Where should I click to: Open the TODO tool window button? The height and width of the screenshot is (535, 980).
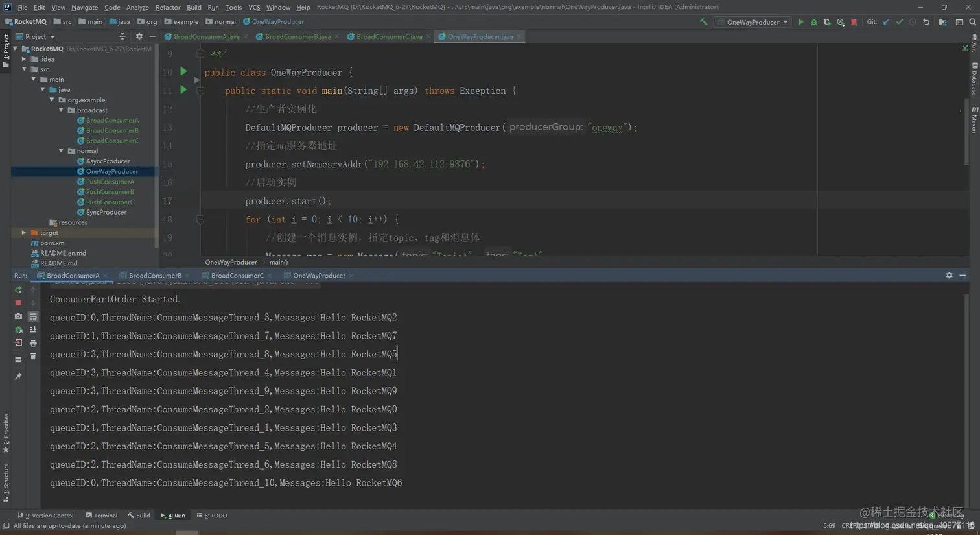coord(212,516)
